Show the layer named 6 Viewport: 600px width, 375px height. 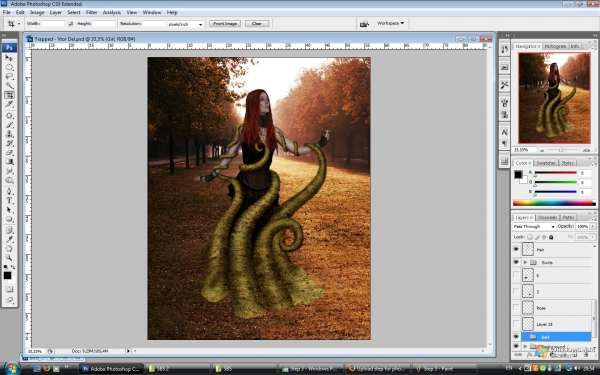click(x=516, y=275)
